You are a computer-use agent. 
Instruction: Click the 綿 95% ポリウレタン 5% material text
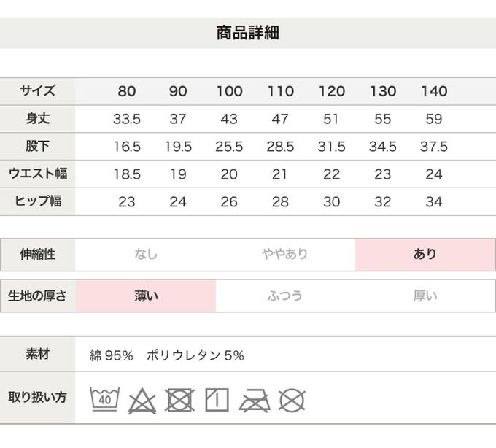click(166, 356)
